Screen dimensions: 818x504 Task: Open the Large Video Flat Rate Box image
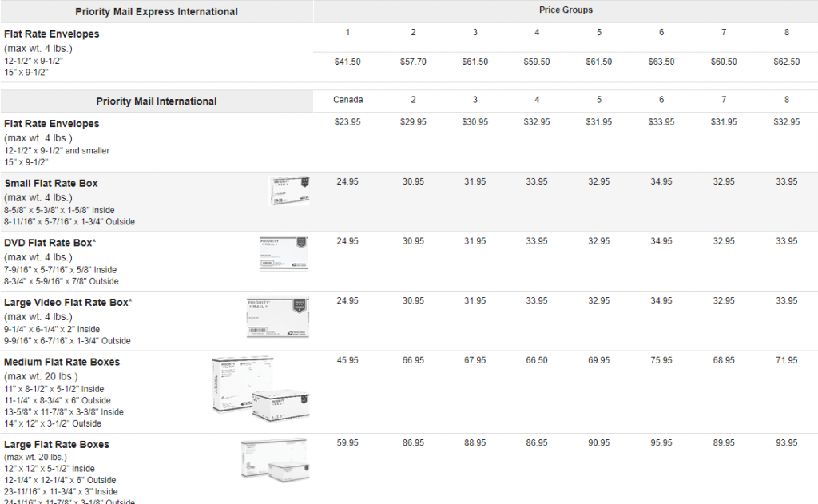pyautogui.click(x=276, y=315)
